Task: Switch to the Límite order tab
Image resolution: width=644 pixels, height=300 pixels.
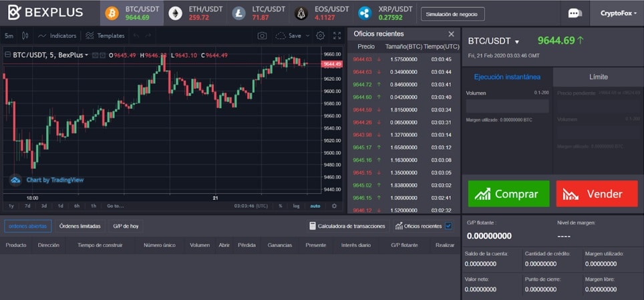Action: [598, 77]
